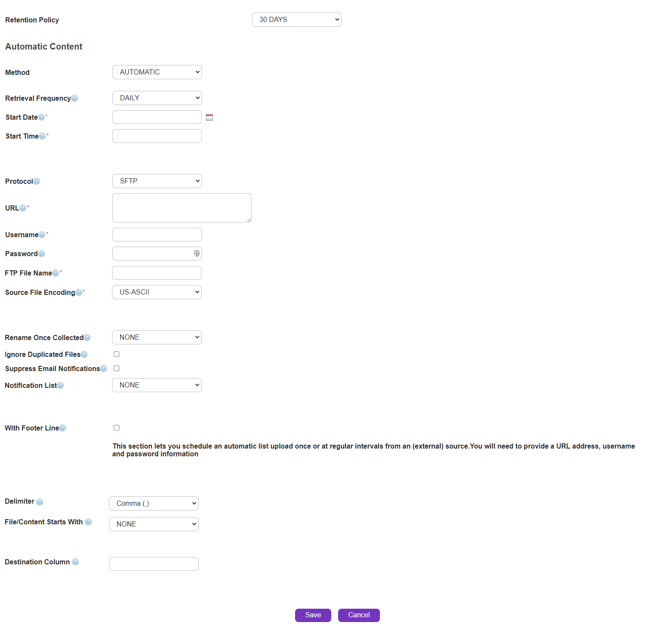Check the Suppress Email Notifications box
This screenshot has height=644, width=650.
tap(116, 368)
